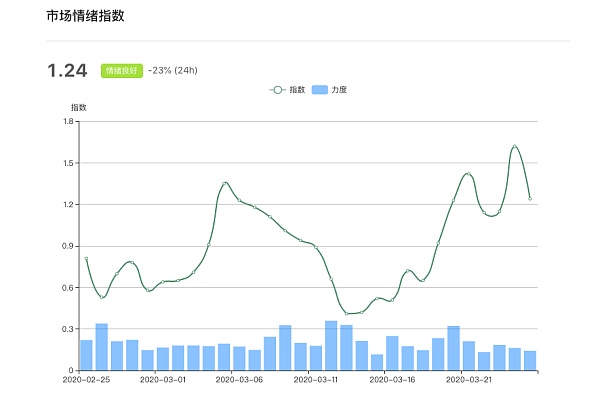Click the 1.8 y-axis label
The width and height of the screenshot is (600, 402).
(x=68, y=121)
